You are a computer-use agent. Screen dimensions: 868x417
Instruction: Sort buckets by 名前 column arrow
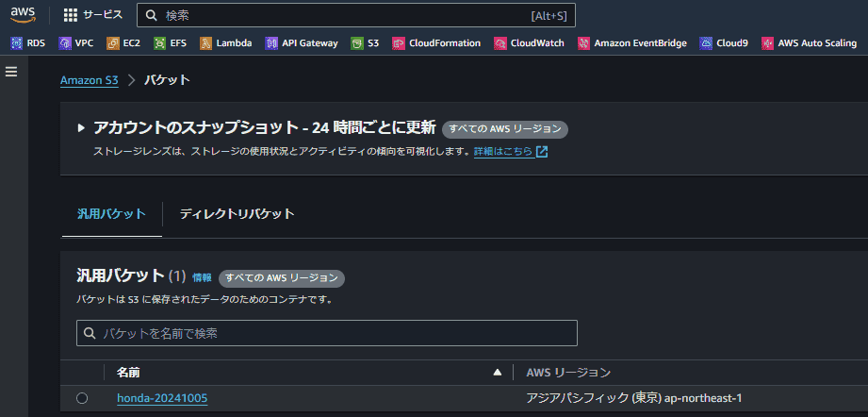click(x=497, y=372)
